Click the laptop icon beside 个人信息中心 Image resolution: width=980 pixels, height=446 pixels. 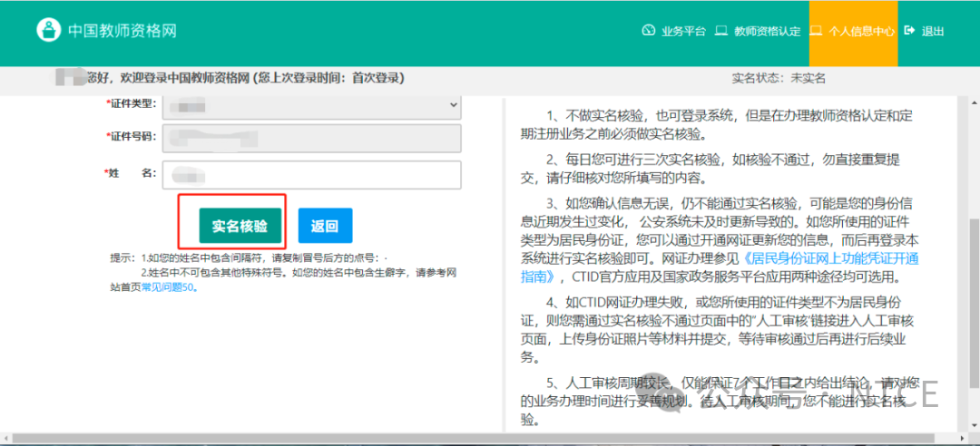[x=816, y=31]
